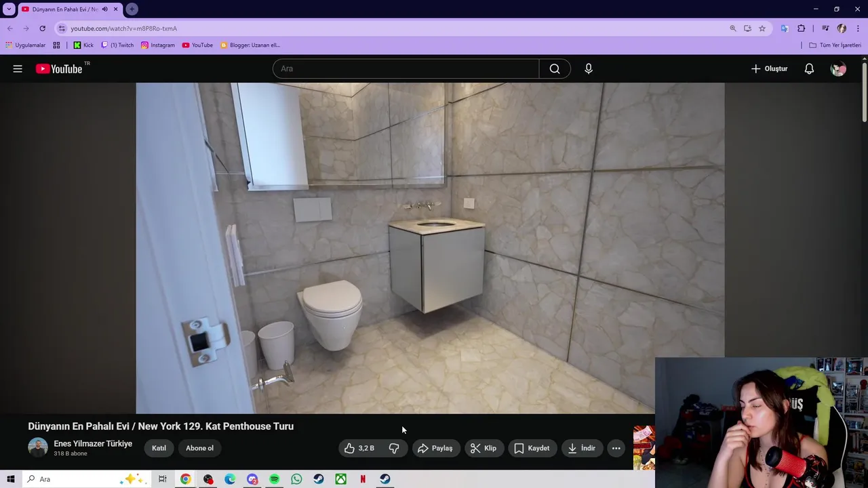Open the YouTube account avatar menu
The width and height of the screenshot is (868, 488).
click(838, 68)
